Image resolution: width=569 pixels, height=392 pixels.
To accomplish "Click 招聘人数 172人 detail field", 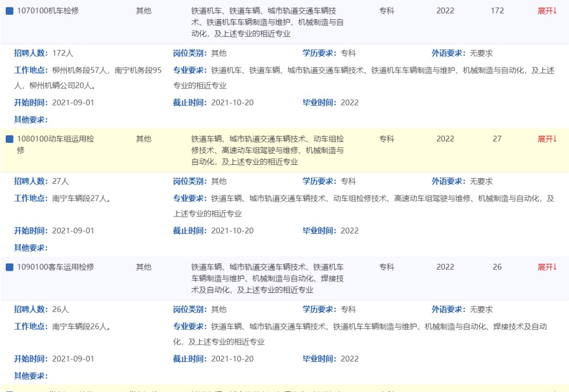I will (x=44, y=53).
